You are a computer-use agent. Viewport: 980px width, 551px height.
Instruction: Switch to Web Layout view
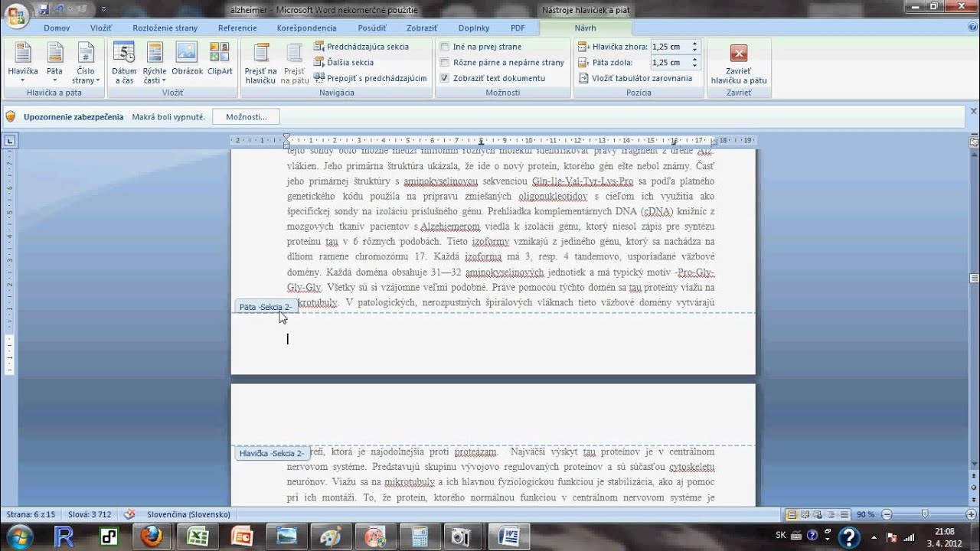[817, 514]
